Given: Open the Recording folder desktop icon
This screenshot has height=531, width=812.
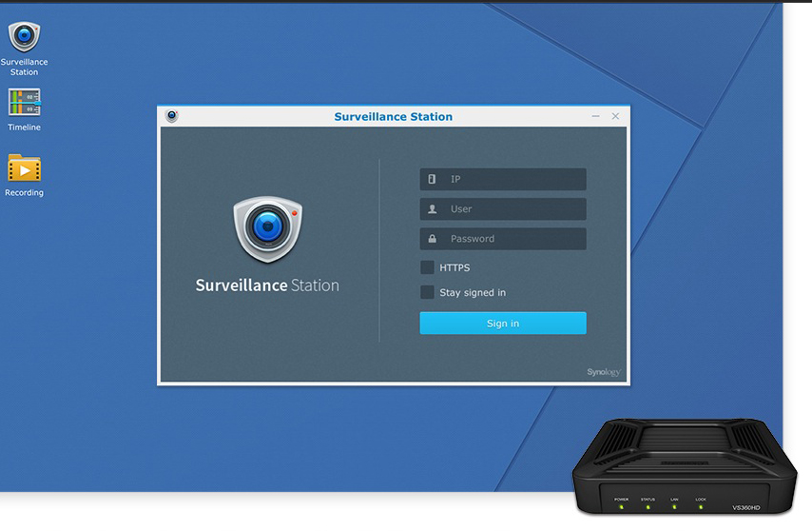Looking at the screenshot, I should click(x=24, y=168).
